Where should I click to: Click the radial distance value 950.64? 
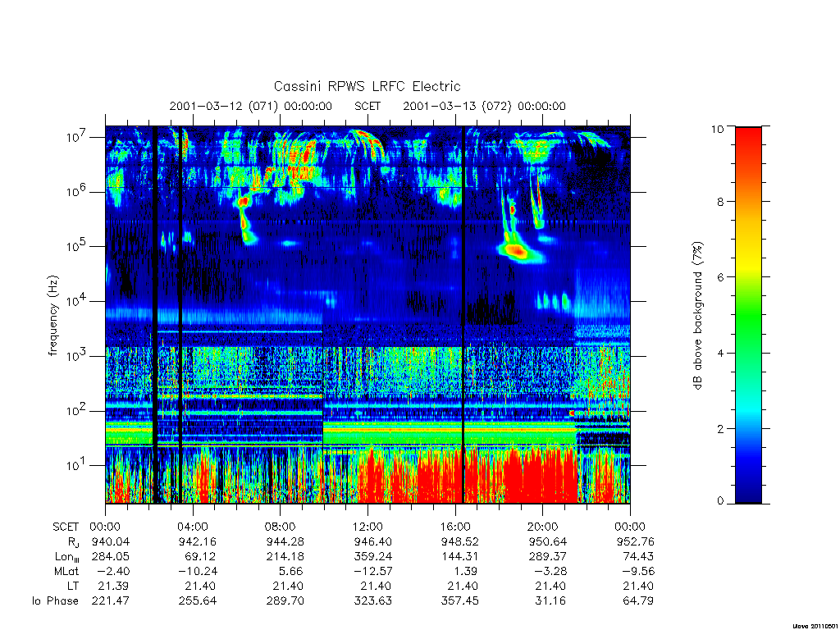click(x=547, y=541)
